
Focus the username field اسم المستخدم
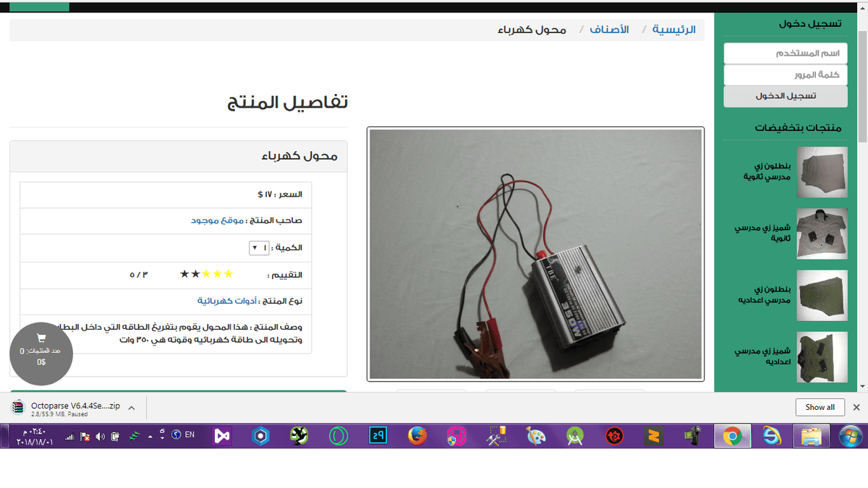tap(786, 53)
